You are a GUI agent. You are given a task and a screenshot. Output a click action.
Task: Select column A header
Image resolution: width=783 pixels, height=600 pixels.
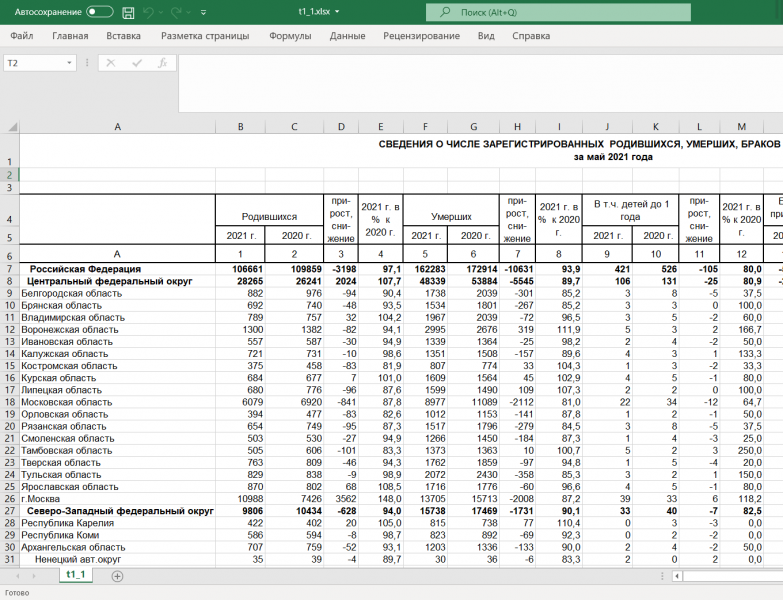(117, 127)
